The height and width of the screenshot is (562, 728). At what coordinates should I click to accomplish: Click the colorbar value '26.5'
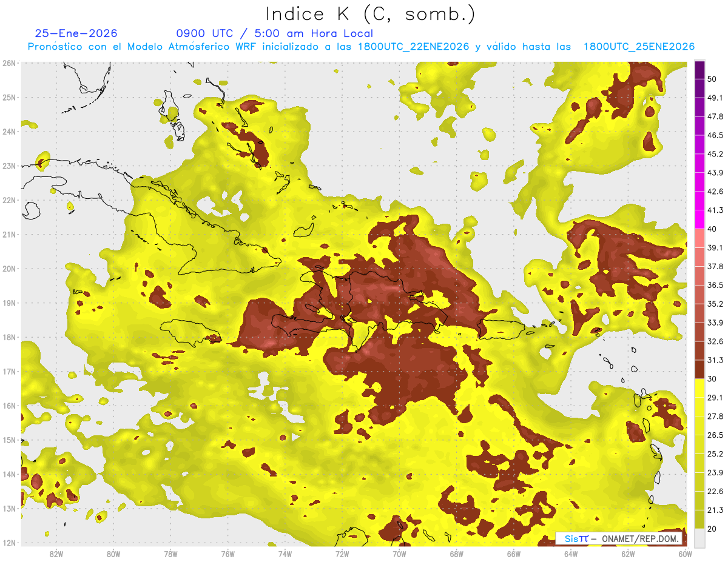coord(715,435)
